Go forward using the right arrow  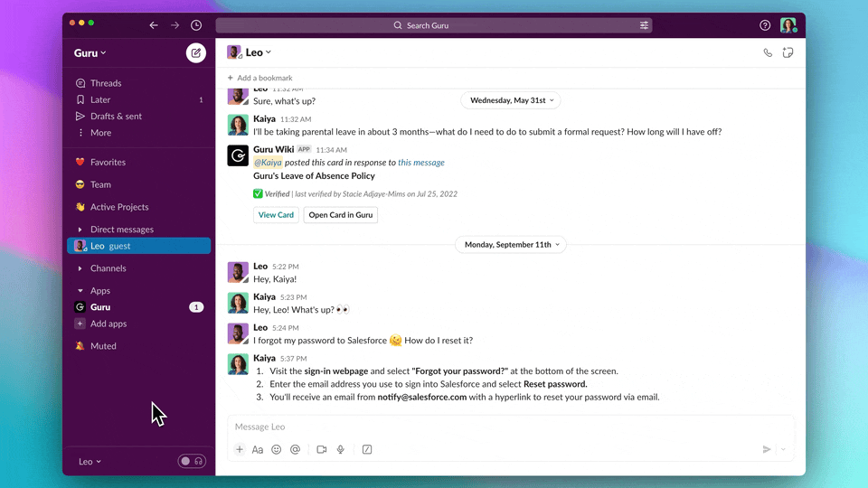point(175,25)
